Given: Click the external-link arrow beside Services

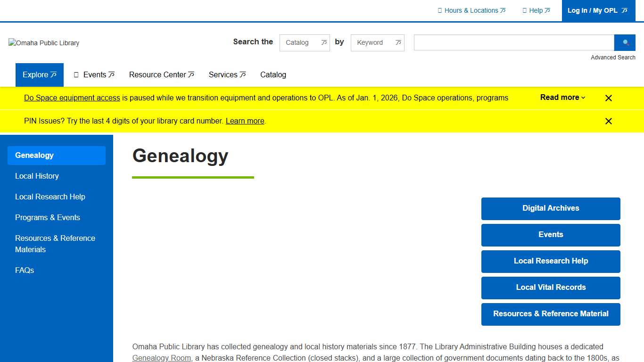Looking at the screenshot, I should (242, 74).
